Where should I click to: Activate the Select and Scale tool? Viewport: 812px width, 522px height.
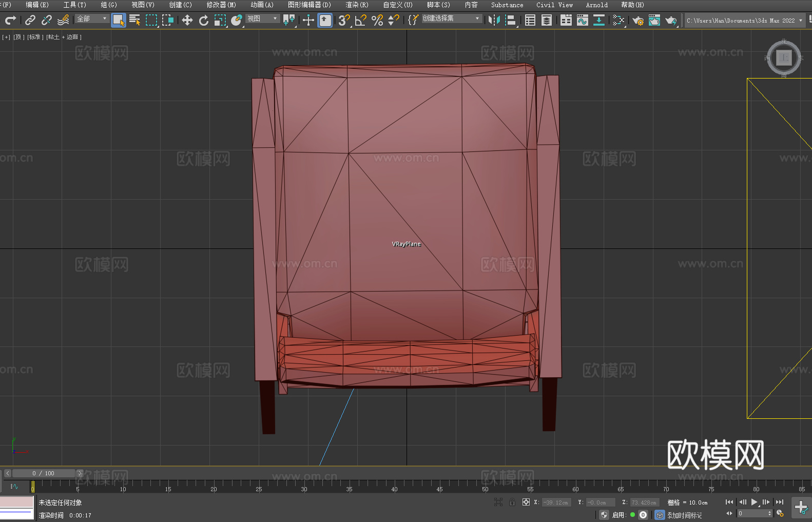click(x=220, y=20)
